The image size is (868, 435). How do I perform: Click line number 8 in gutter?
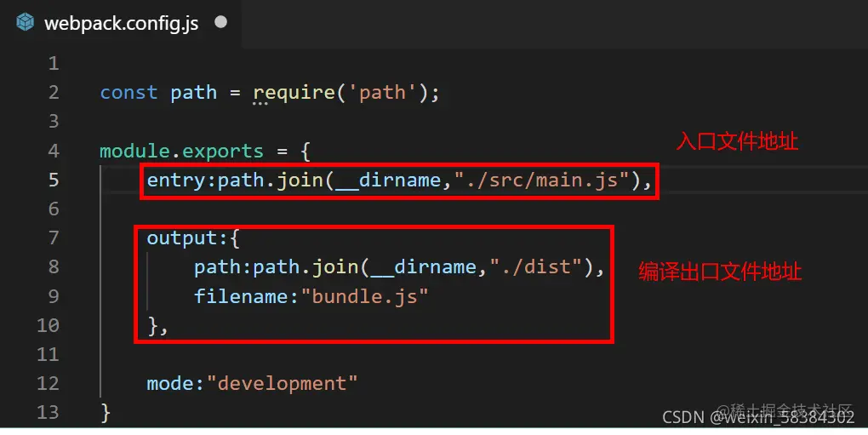(x=54, y=266)
